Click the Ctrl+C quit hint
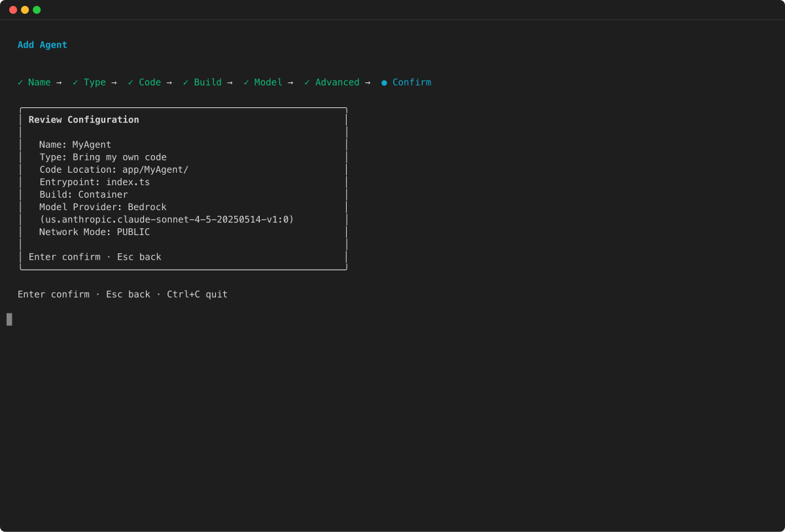This screenshot has height=532, width=785. (197, 294)
